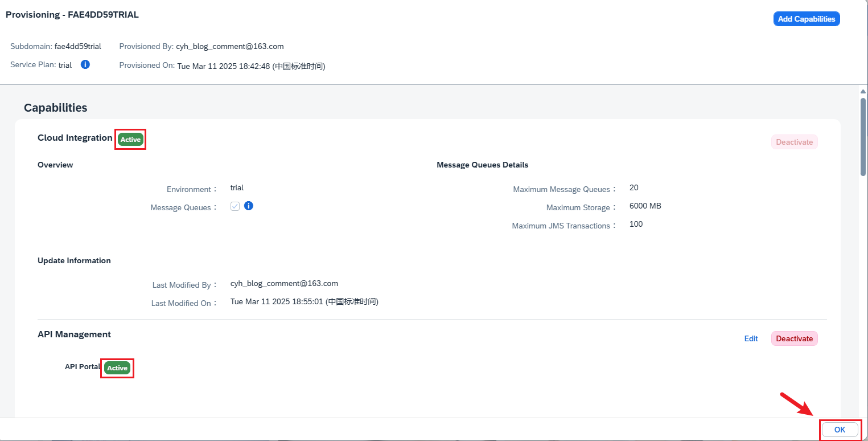Click the API Management section title

[74, 334]
